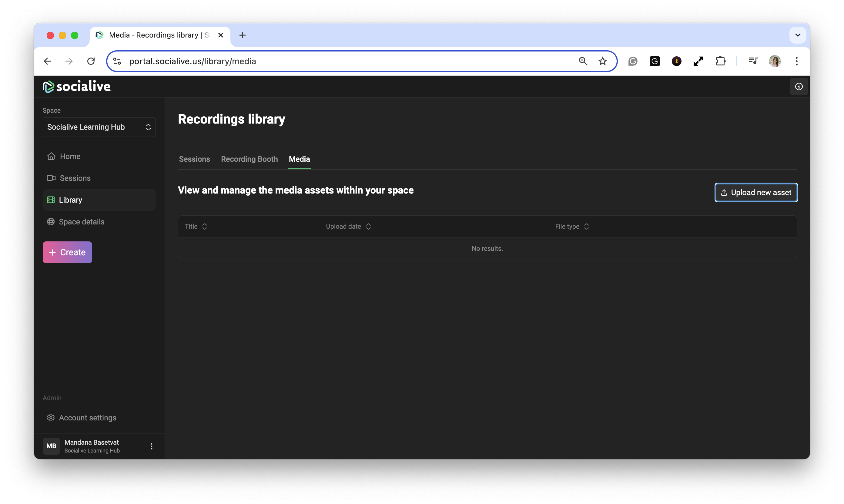
Task: Sort table by Upload date
Action: pos(348,227)
